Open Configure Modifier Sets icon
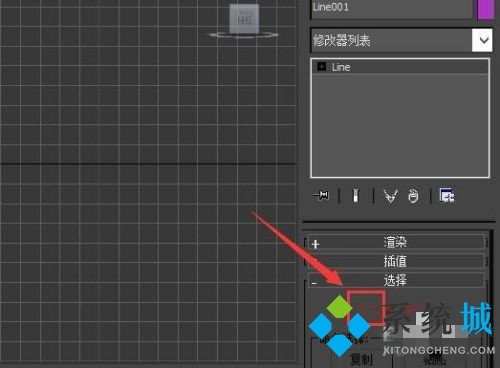 click(447, 195)
